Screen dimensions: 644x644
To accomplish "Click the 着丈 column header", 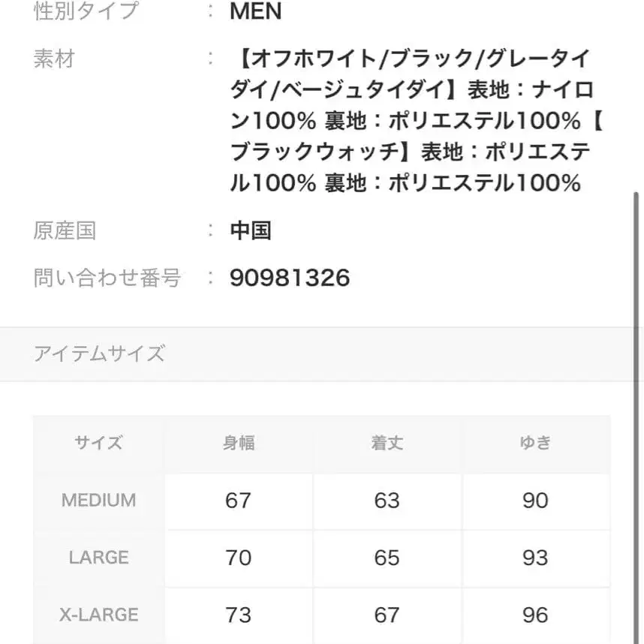I will click(x=387, y=443).
